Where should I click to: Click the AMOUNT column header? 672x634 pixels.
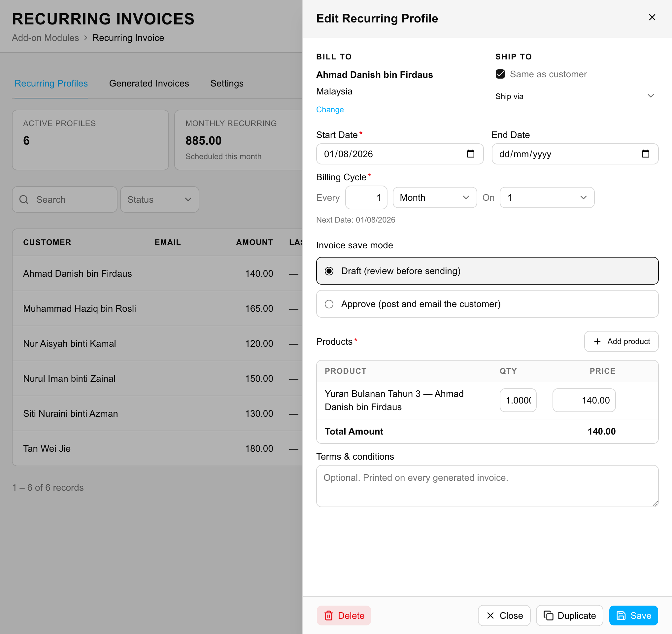click(x=254, y=242)
